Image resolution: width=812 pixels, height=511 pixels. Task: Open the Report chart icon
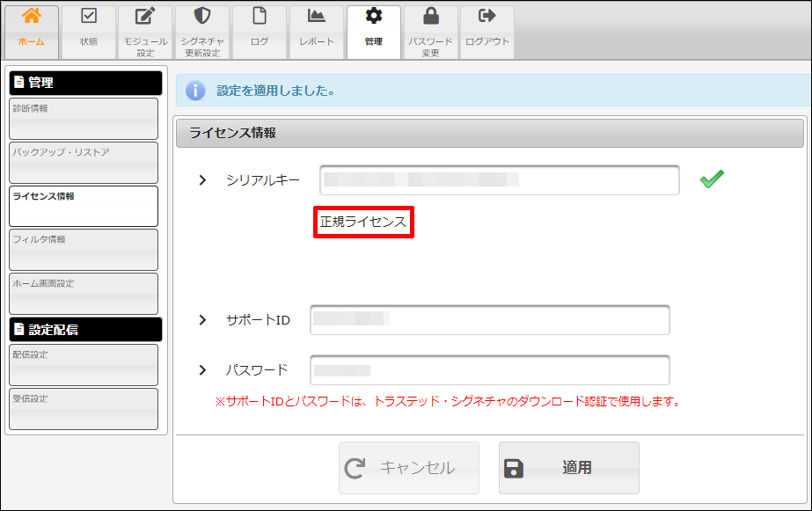click(316, 16)
